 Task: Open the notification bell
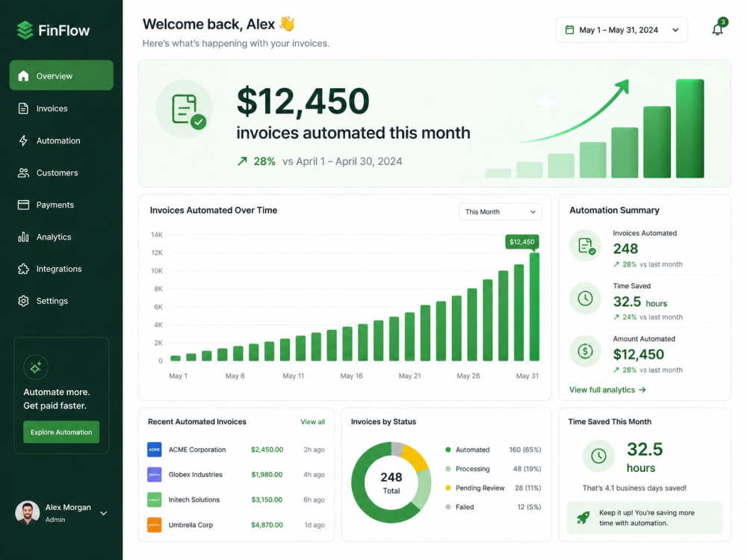pyautogui.click(x=717, y=30)
